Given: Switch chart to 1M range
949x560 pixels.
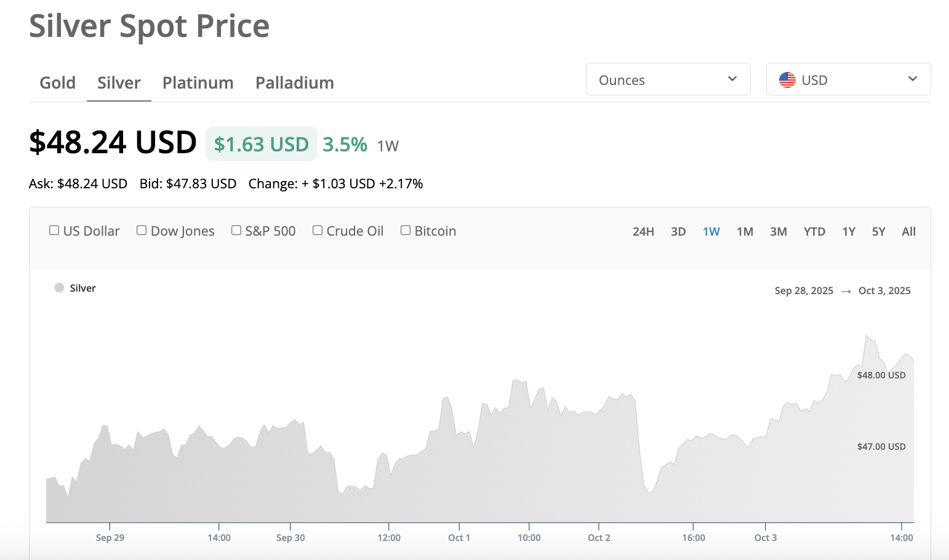Looking at the screenshot, I should (745, 231).
